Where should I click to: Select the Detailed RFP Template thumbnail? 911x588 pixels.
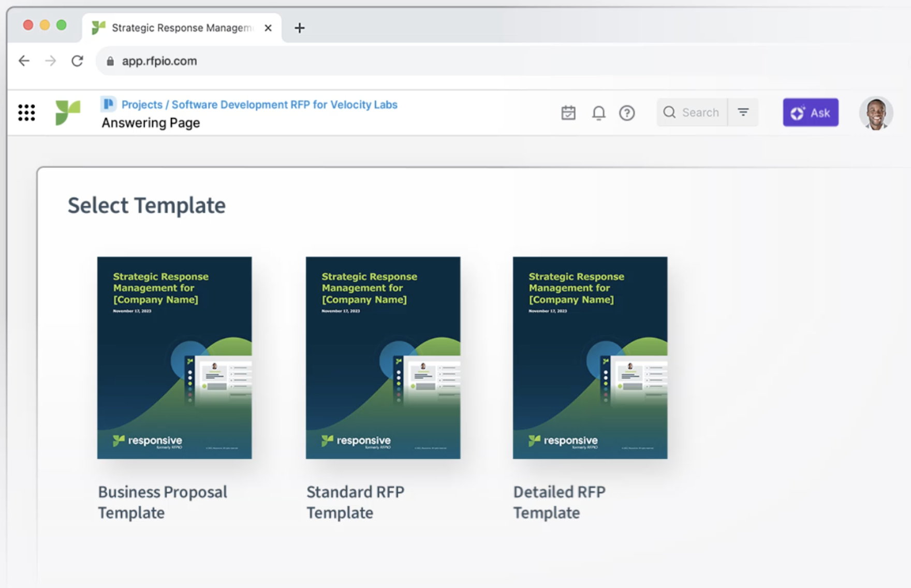[590, 358]
